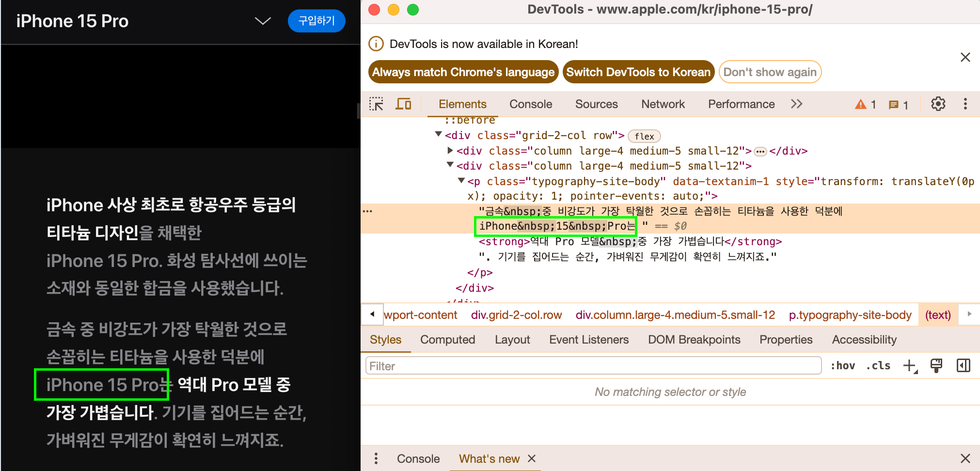
Task: Collapse the second column large-4 div
Action: [450, 165]
